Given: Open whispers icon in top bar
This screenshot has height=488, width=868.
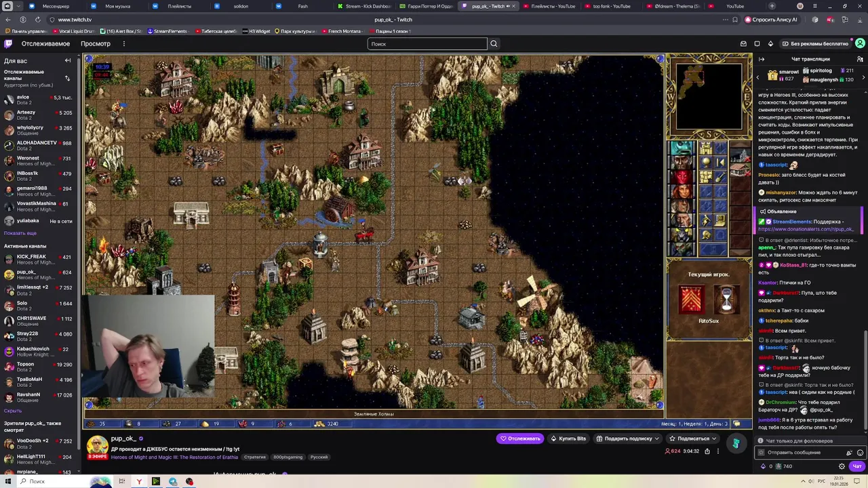Looking at the screenshot, I should (x=757, y=43).
